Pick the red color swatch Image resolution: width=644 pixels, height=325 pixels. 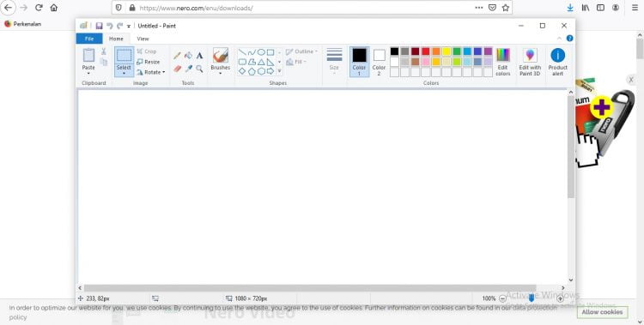click(426, 51)
